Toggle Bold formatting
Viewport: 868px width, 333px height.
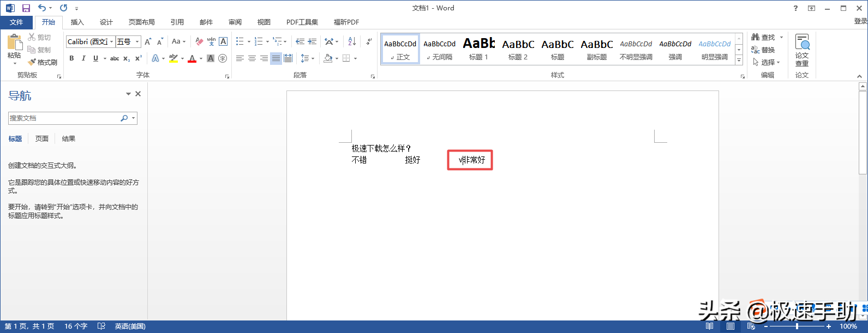pos(71,58)
